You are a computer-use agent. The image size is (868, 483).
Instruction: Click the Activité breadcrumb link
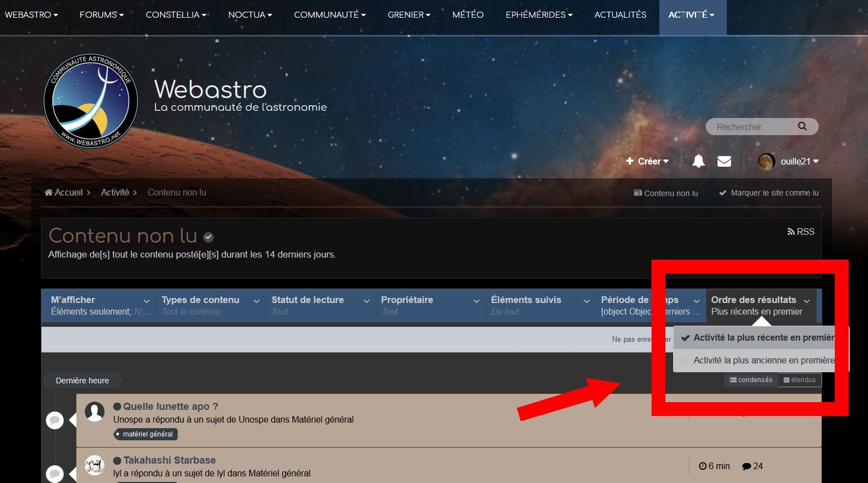point(115,192)
